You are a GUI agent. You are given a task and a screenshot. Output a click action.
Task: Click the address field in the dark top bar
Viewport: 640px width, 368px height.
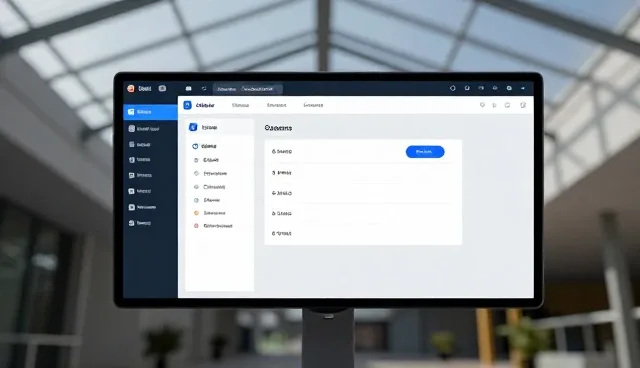click(248, 89)
